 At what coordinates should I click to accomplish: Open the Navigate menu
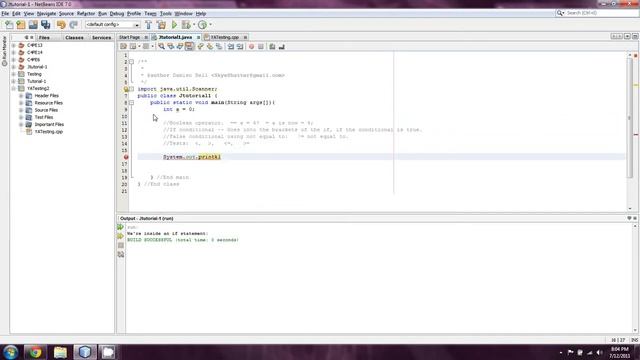click(47, 13)
